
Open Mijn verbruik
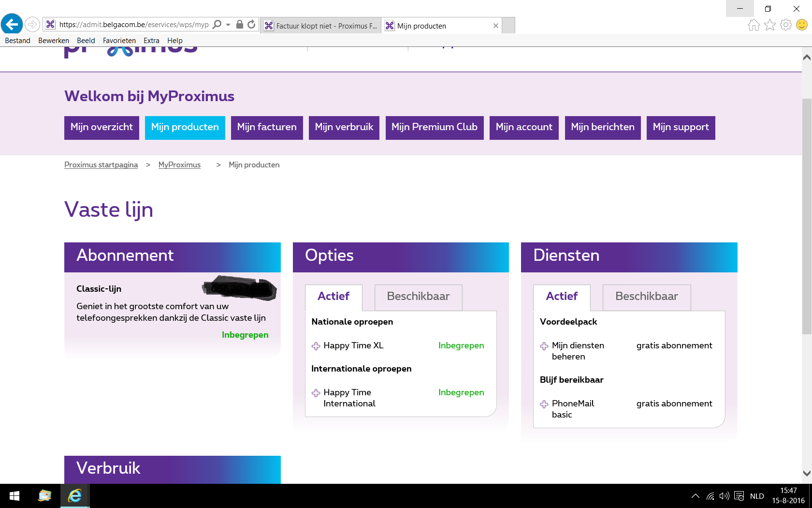coord(344,128)
